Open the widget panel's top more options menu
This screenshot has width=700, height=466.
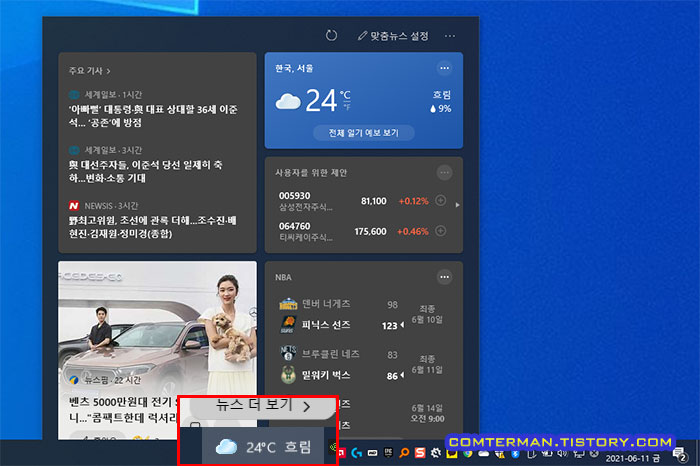coord(450,36)
